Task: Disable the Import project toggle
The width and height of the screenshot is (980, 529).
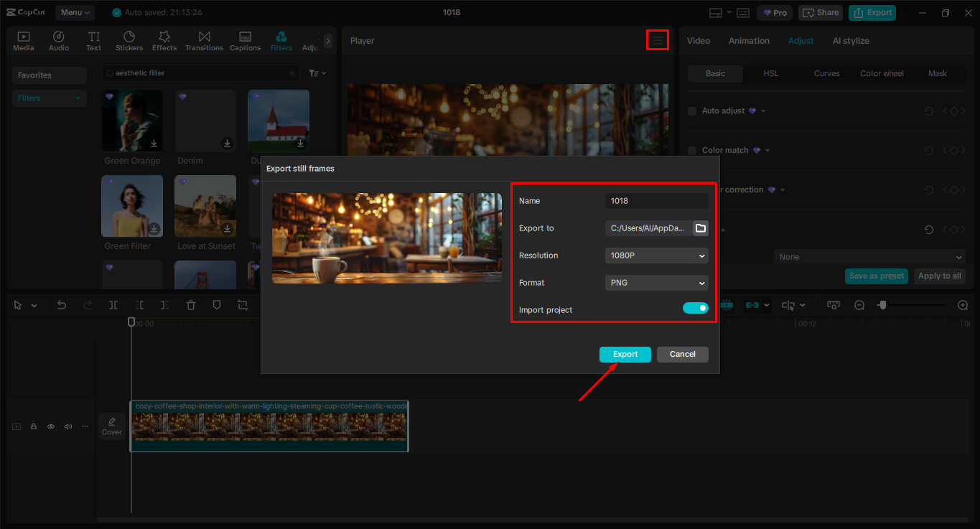Action: pyautogui.click(x=694, y=307)
